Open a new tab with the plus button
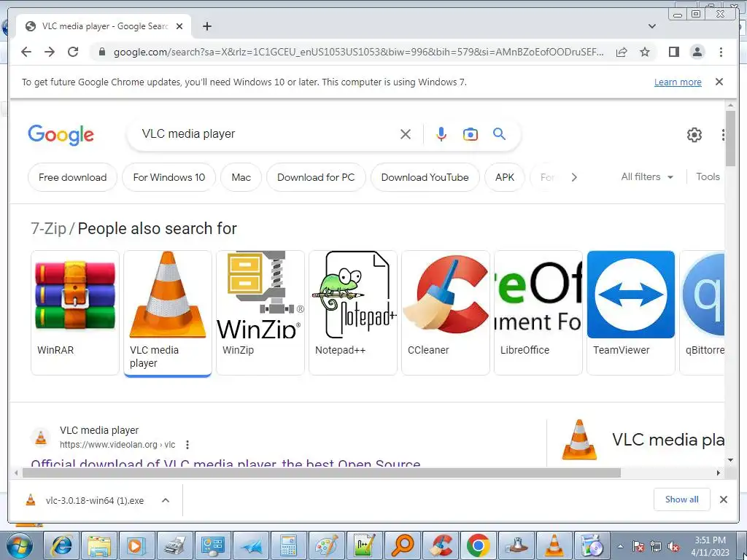 206,26
